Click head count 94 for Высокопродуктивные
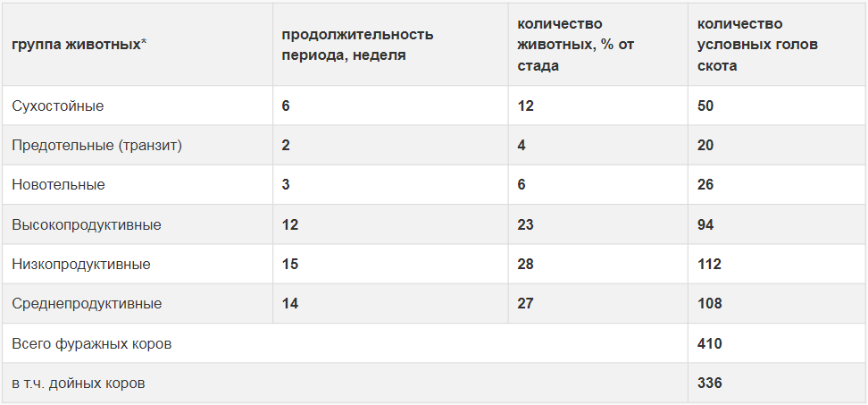Image resolution: width=868 pixels, height=405 pixels. pos(705,224)
